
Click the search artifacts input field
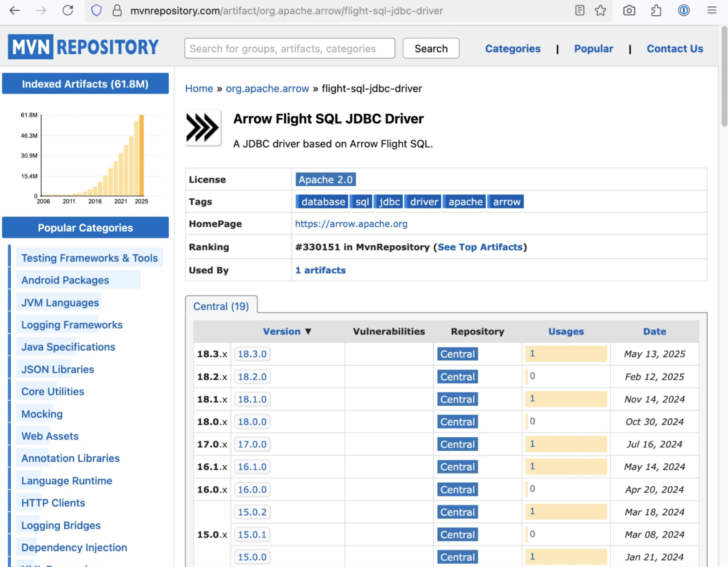click(290, 49)
